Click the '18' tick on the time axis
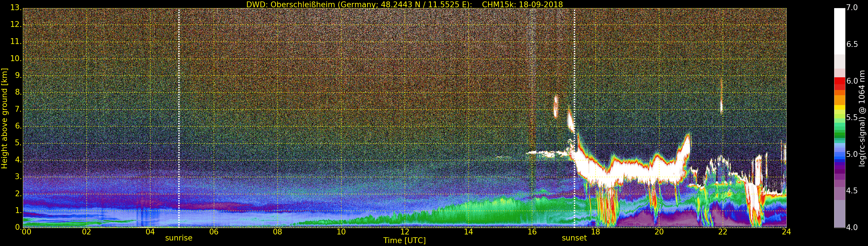This screenshot has height=246, width=868. point(596,232)
